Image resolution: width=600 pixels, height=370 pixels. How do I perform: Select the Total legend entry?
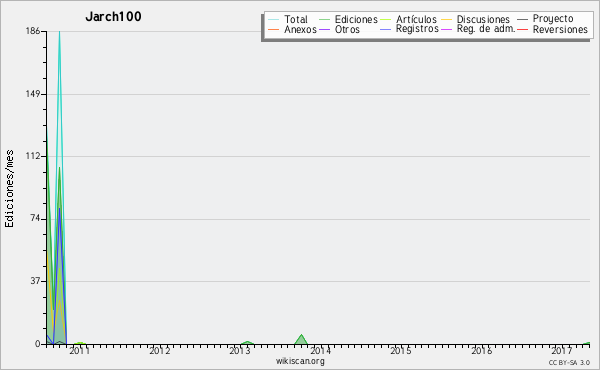click(x=296, y=19)
